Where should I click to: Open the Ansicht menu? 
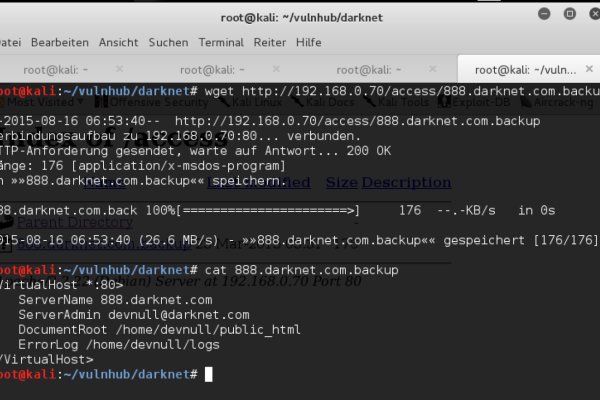118,42
